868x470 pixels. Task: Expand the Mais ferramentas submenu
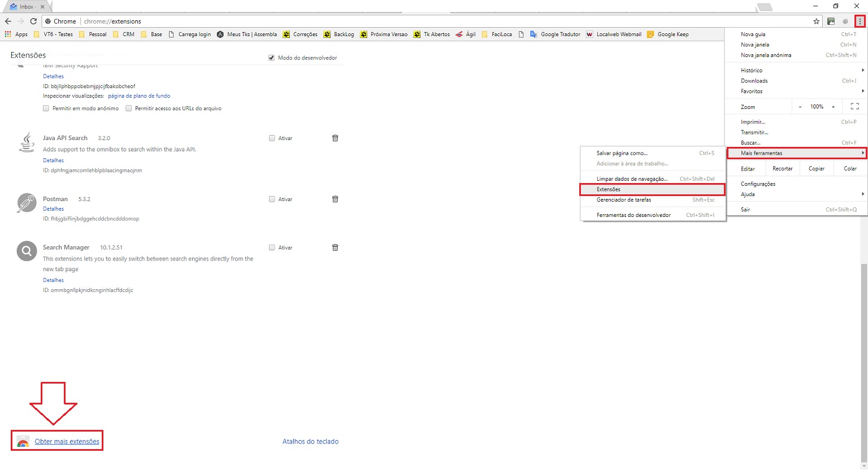796,153
